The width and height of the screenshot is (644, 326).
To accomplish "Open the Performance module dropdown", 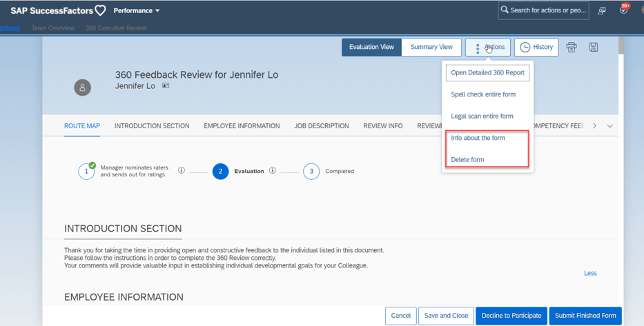I will (x=137, y=11).
